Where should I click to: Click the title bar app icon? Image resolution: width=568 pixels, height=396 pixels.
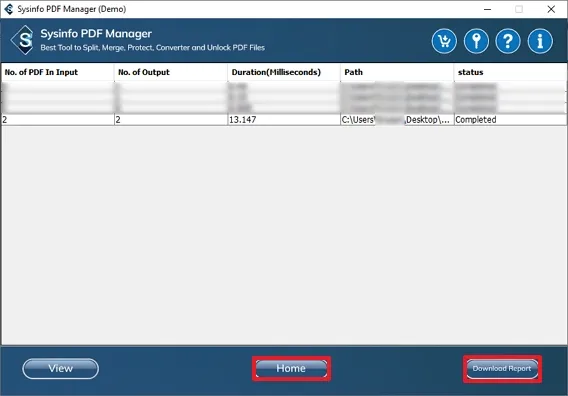point(9,9)
